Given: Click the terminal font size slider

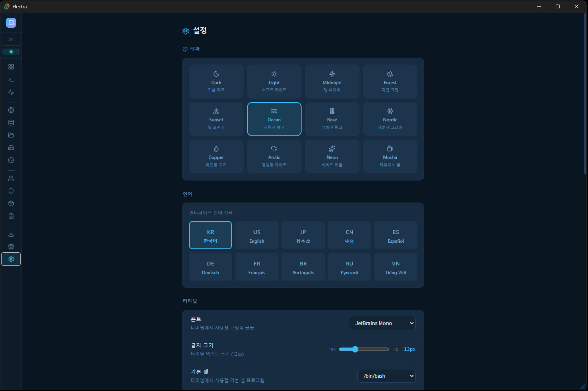Looking at the screenshot, I should (x=364, y=349).
